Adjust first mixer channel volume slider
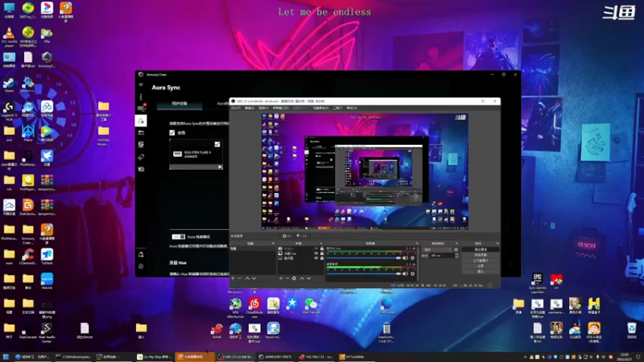 364,257
